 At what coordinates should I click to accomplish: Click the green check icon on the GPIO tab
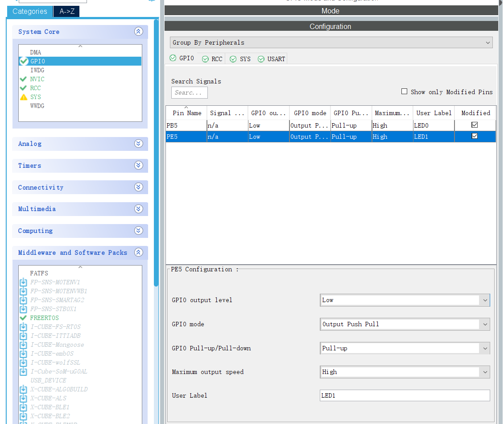point(173,58)
